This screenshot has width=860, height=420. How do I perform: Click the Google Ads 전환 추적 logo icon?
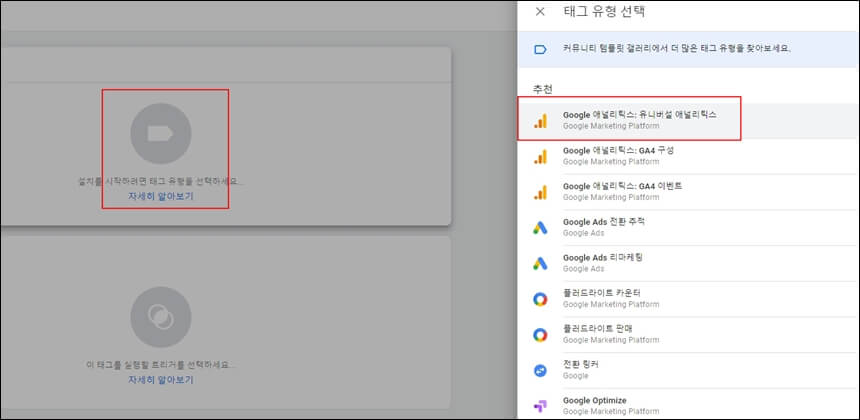(x=540, y=228)
